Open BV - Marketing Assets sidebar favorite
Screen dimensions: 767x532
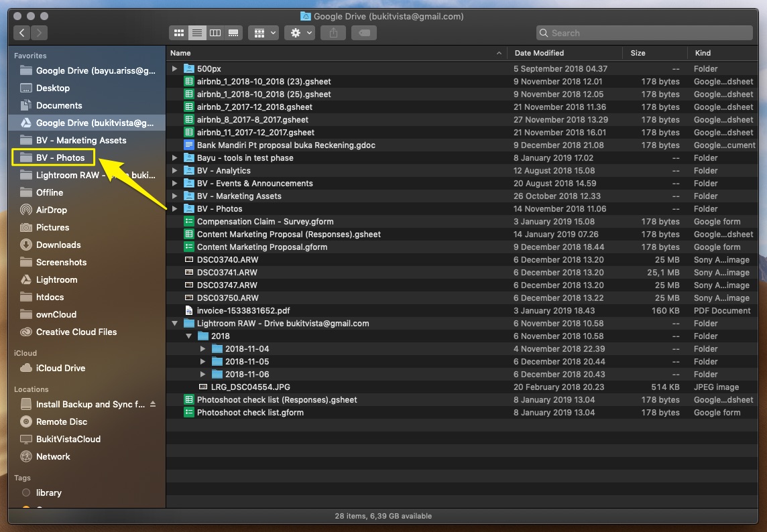(x=87, y=140)
